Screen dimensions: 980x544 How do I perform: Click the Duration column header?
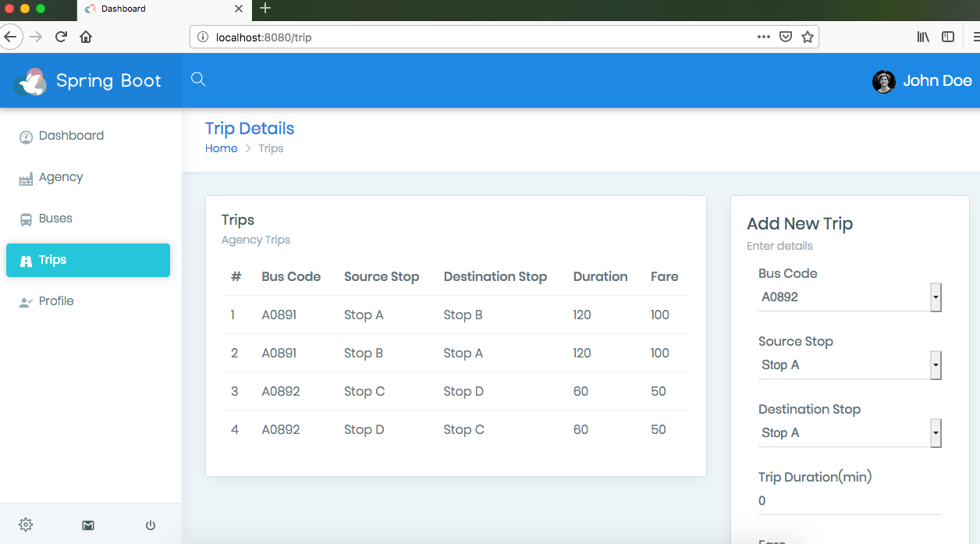(600, 276)
